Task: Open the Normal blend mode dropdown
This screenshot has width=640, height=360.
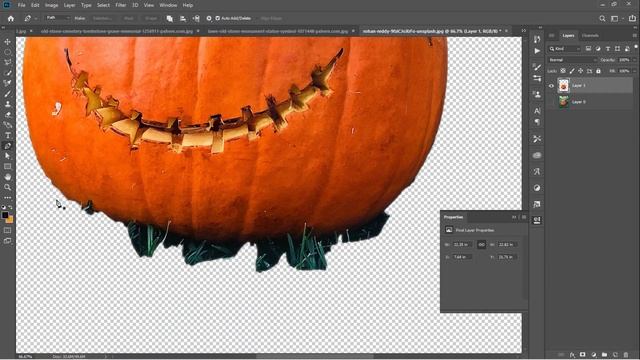Action: [572, 60]
